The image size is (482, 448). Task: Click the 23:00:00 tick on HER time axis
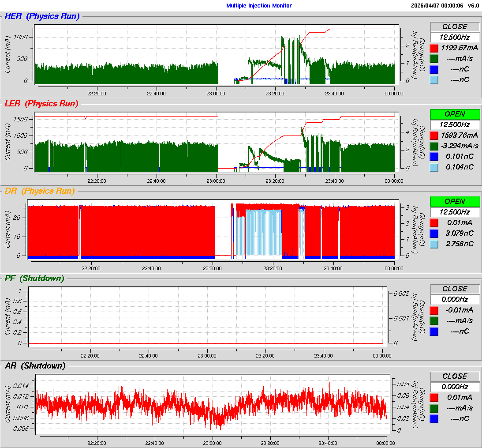(216, 94)
